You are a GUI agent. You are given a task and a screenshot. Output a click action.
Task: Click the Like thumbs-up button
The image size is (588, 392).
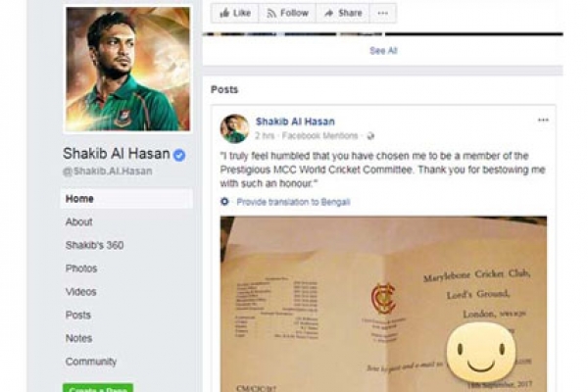[235, 13]
